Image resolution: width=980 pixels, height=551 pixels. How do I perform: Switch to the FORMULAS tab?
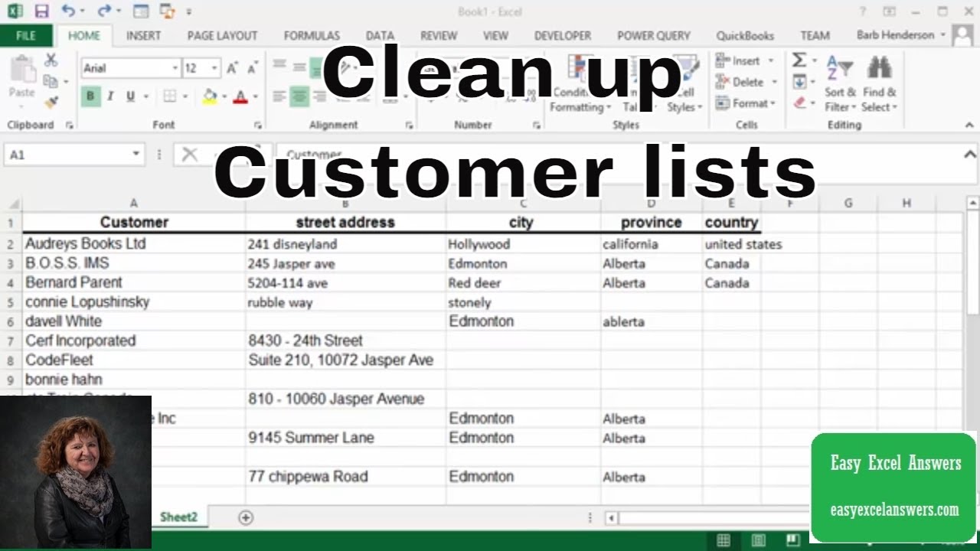[x=312, y=35]
